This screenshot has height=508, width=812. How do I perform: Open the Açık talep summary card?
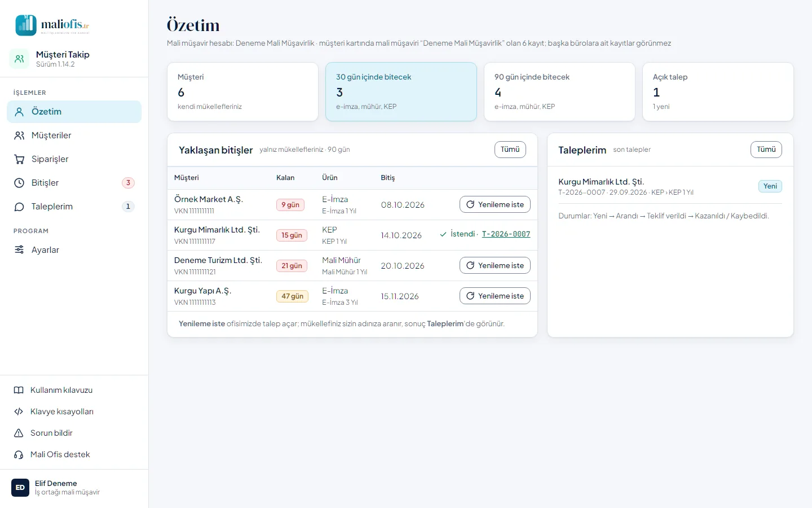click(x=718, y=91)
